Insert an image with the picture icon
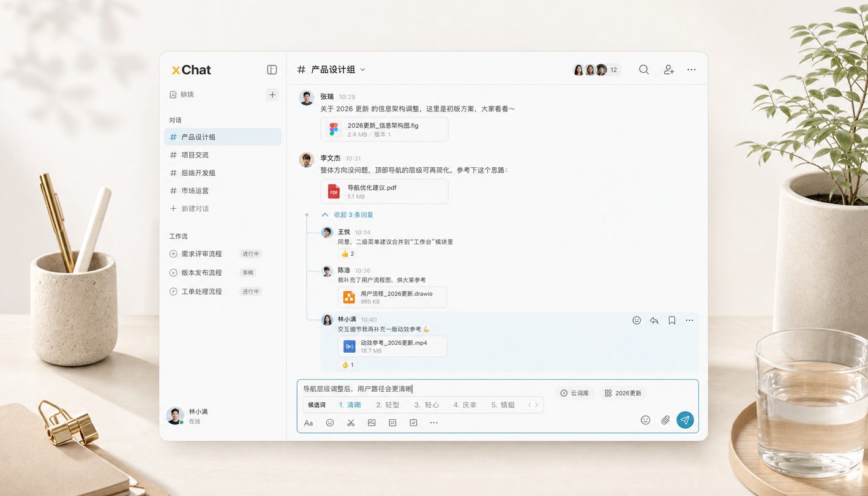Viewport: 868px width, 496px height. 372,423
